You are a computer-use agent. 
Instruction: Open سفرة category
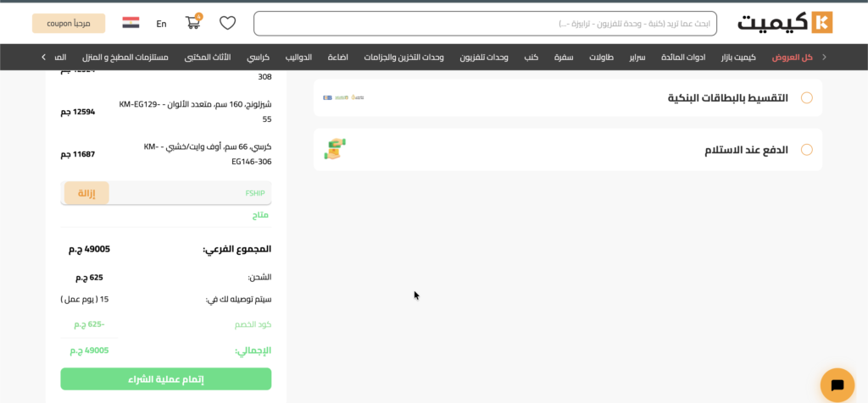pyautogui.click(x=564, y=58)
